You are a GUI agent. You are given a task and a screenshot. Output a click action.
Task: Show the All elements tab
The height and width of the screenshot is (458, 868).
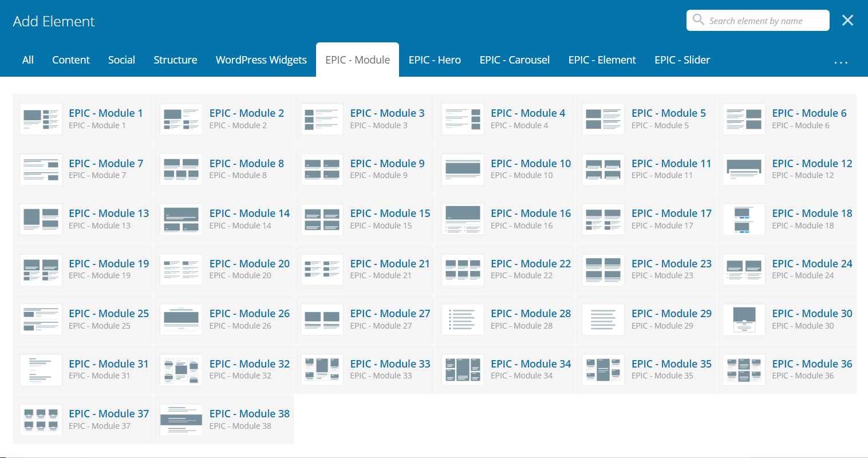pyautogui.click(x=27, y=60)
